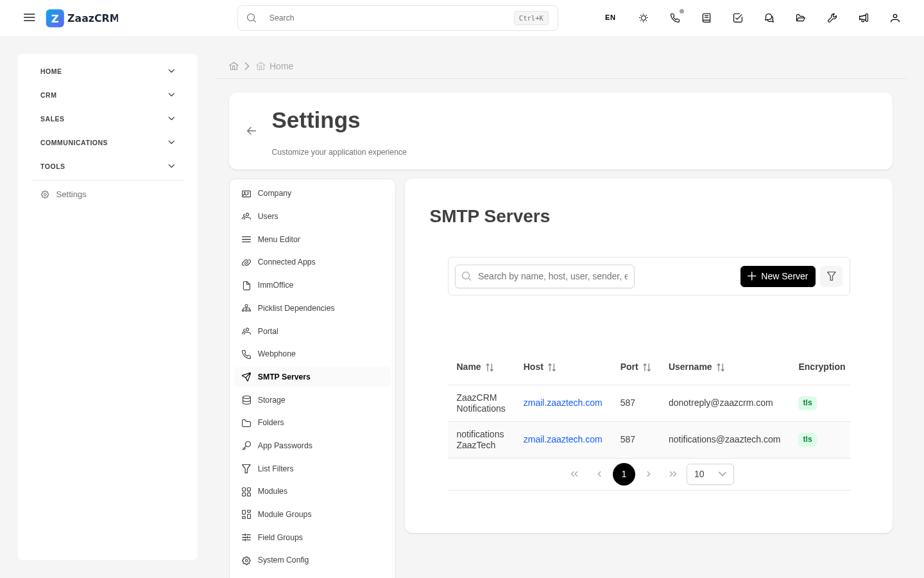The image size is (924, 578).
Task: Click the New Server button
Action: point(778,276)
